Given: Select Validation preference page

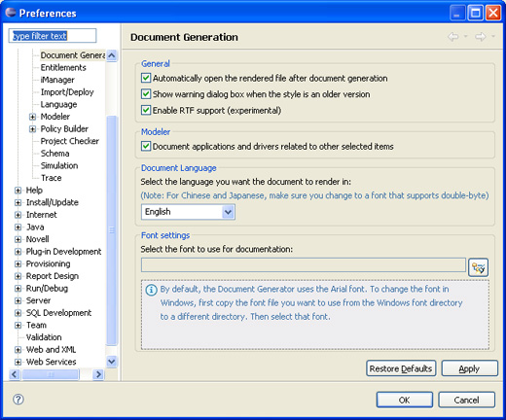Looking at the screenshot, I should click(44, 337).
